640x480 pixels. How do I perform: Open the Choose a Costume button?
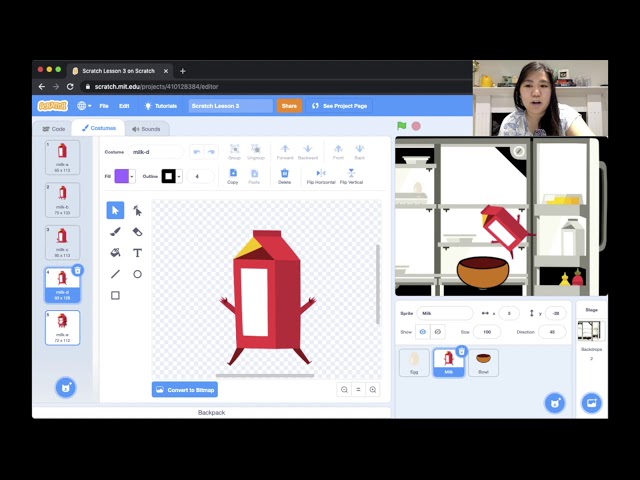point(66,387)
